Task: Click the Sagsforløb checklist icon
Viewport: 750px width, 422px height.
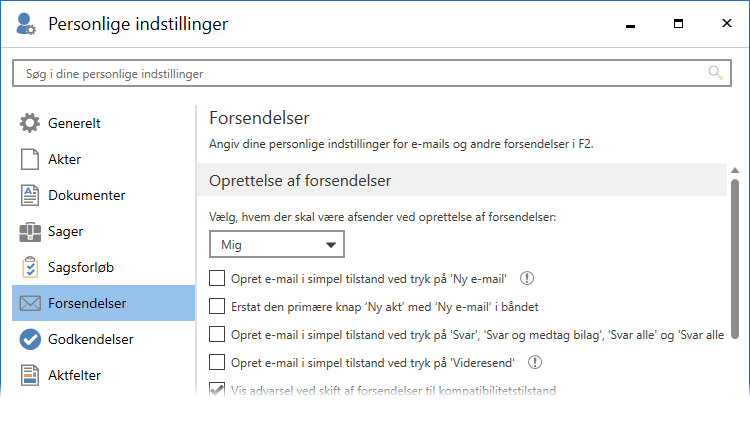Action: click(x=30, y=268)
